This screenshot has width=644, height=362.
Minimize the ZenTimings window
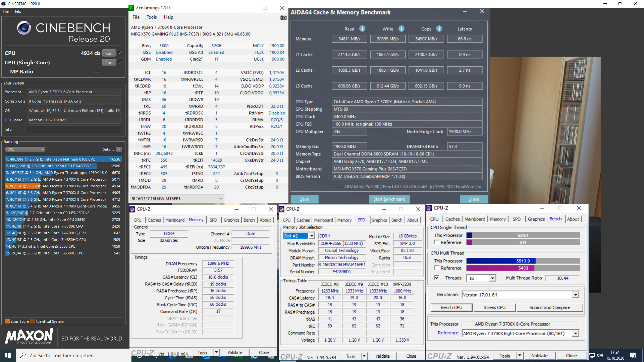click(x=248, y=8)
